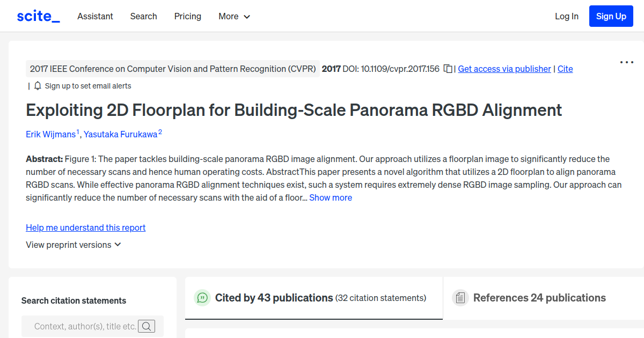
Task: Open Help me understand this report
Action: coord(85,227)
